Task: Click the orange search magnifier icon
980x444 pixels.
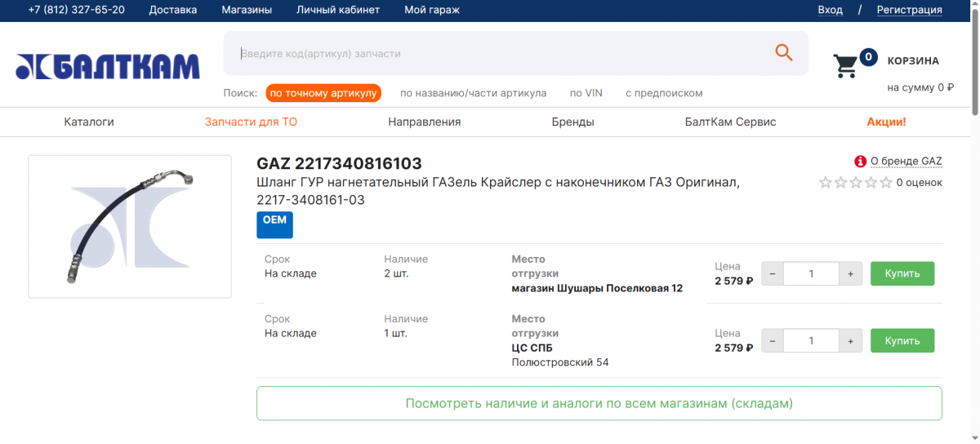Action: (x=783, y=53)
